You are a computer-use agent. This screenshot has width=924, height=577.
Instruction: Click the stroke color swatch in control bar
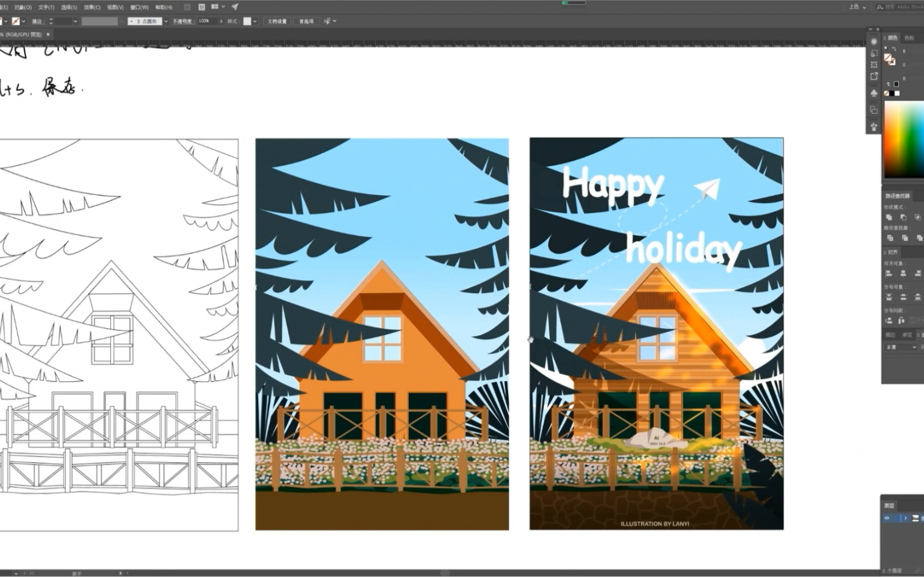(16, 21)
